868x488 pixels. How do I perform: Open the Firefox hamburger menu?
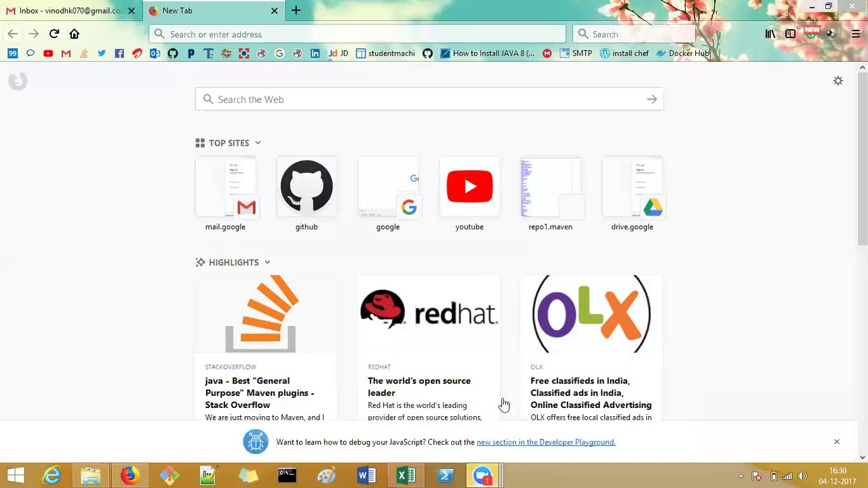click(856, 34)
